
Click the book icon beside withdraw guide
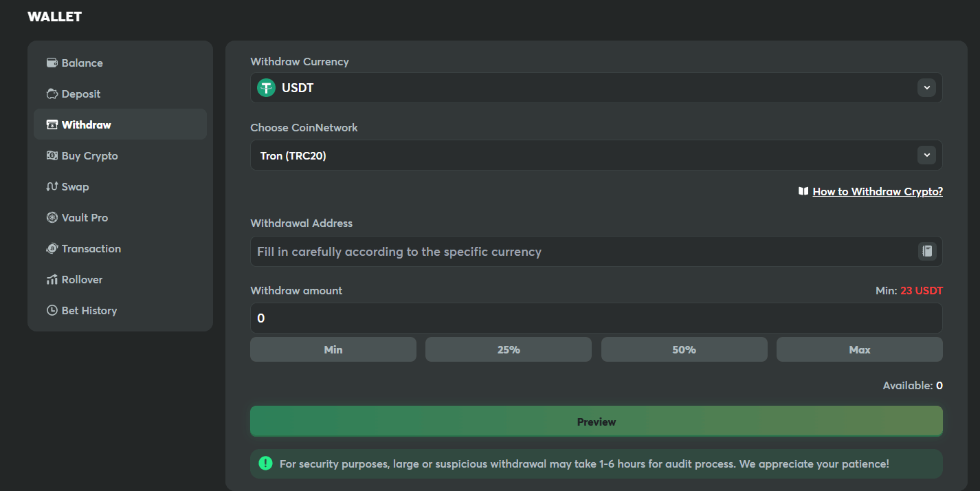tap(803, 191)
